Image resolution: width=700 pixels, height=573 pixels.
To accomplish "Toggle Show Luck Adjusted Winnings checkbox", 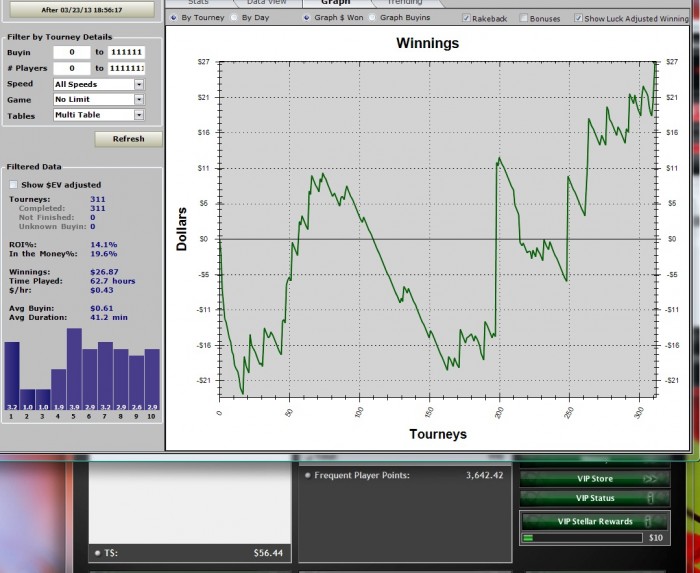I will (x=578, y=18).
